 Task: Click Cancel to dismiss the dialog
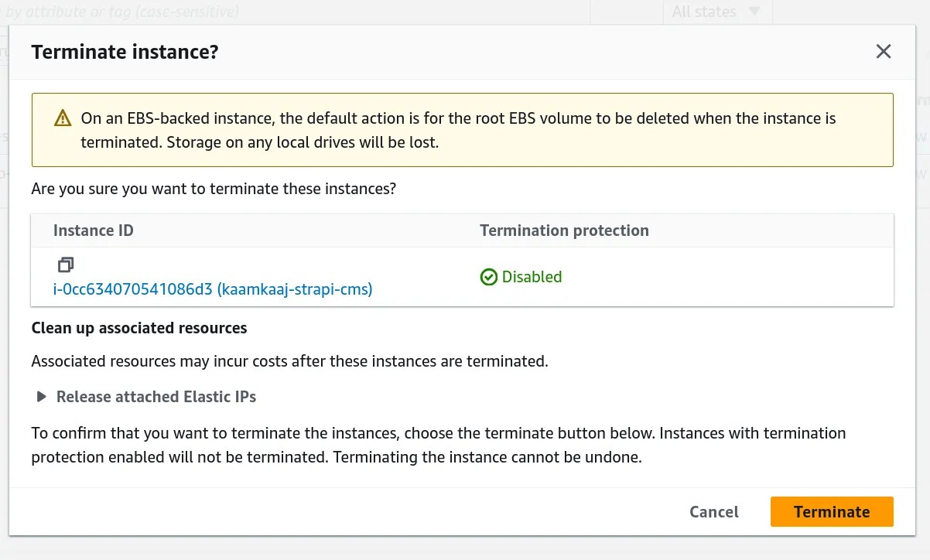click(713, 511)
